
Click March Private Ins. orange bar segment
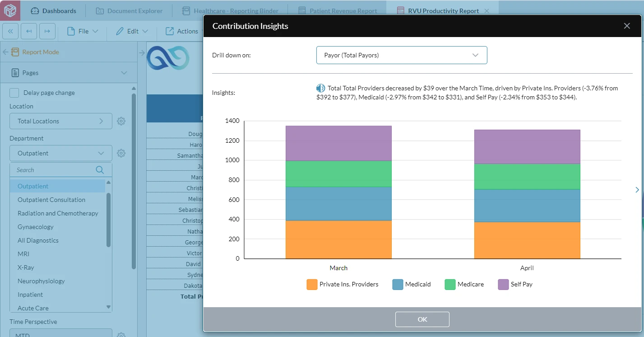[x=338, y=239]
